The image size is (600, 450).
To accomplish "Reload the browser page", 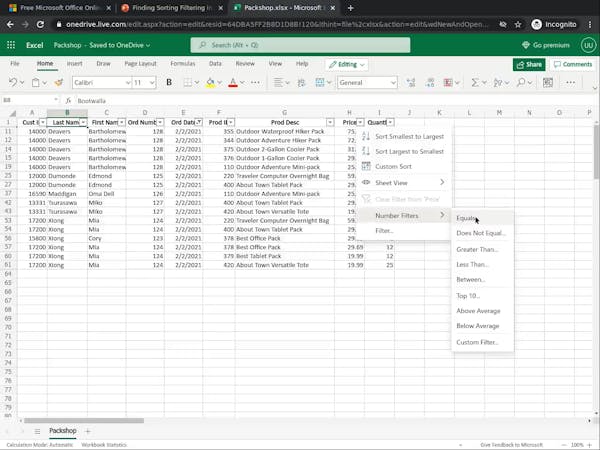I will tap(40, 24).
